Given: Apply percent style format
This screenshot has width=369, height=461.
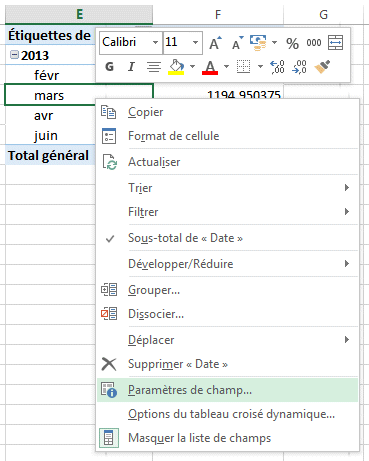Looking at the screenshot, I should point(292,43).
